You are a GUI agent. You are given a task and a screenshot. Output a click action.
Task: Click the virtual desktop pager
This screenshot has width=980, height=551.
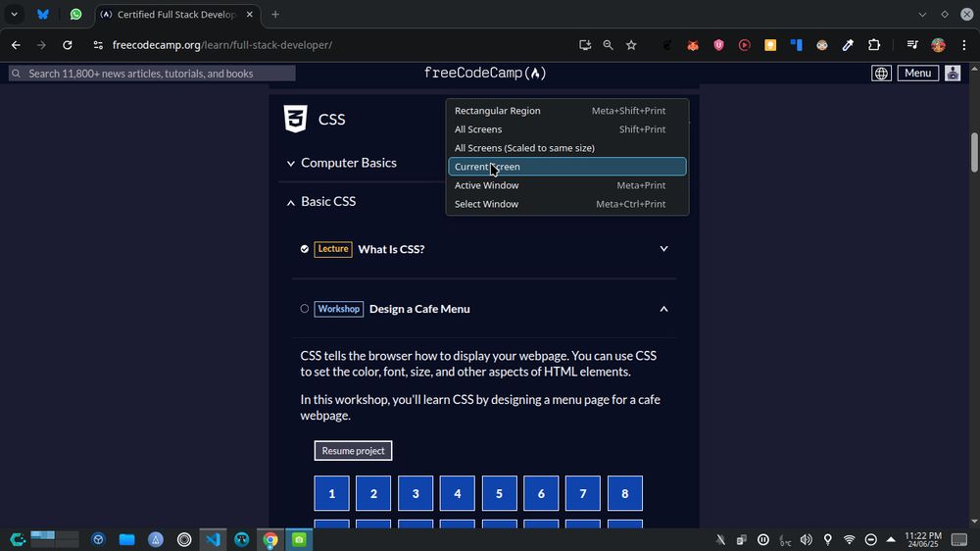[x=54, y=539]
